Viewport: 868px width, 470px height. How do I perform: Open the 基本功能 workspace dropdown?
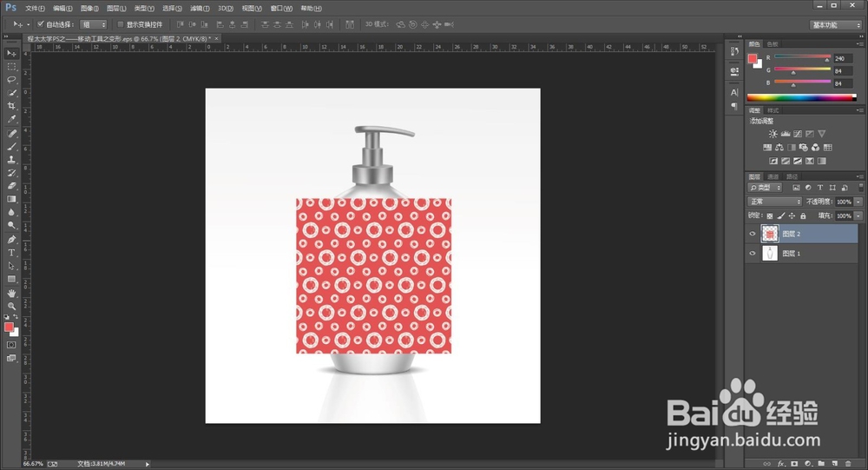tap(836, 25)
